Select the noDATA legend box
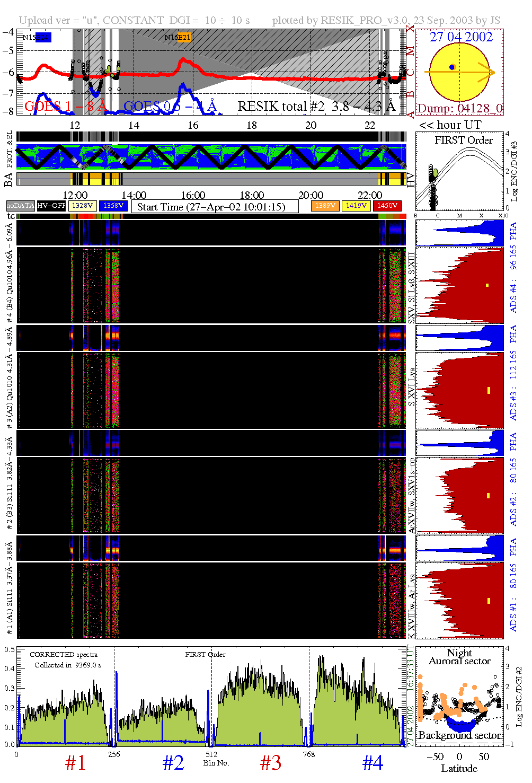This screenshot has height=783, width=532. click(x=20, y=206)
